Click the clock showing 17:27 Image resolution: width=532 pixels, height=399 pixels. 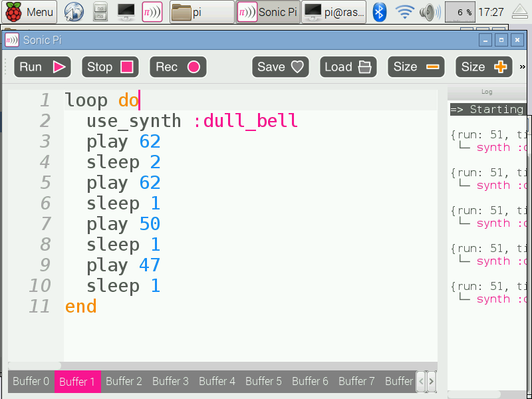click(x=491, y=12)
